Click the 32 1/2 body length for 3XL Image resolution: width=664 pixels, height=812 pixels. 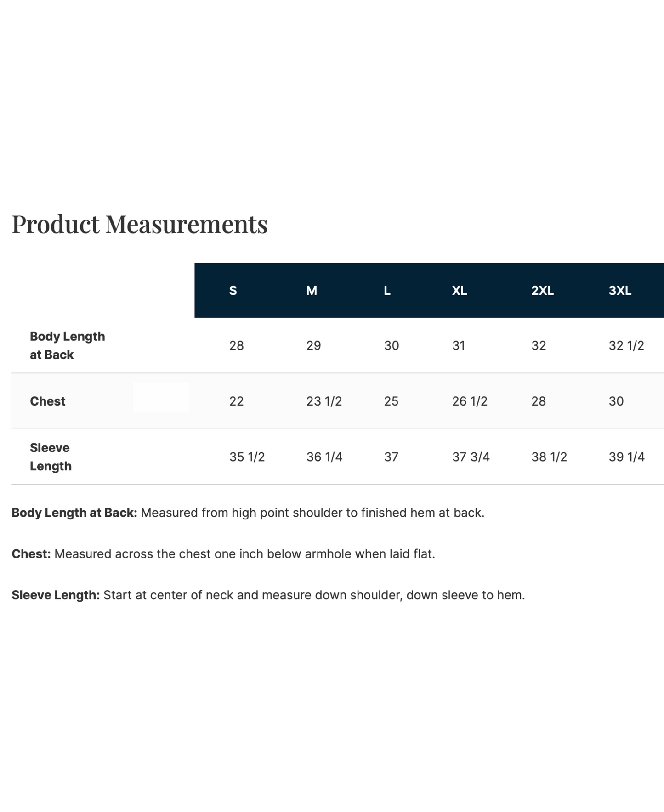click(626, 345)
